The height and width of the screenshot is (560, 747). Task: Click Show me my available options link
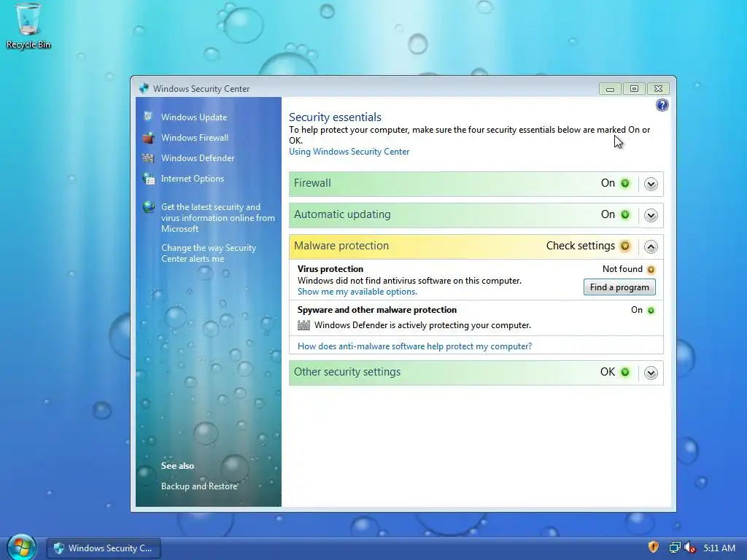click(x=357, y=292)
